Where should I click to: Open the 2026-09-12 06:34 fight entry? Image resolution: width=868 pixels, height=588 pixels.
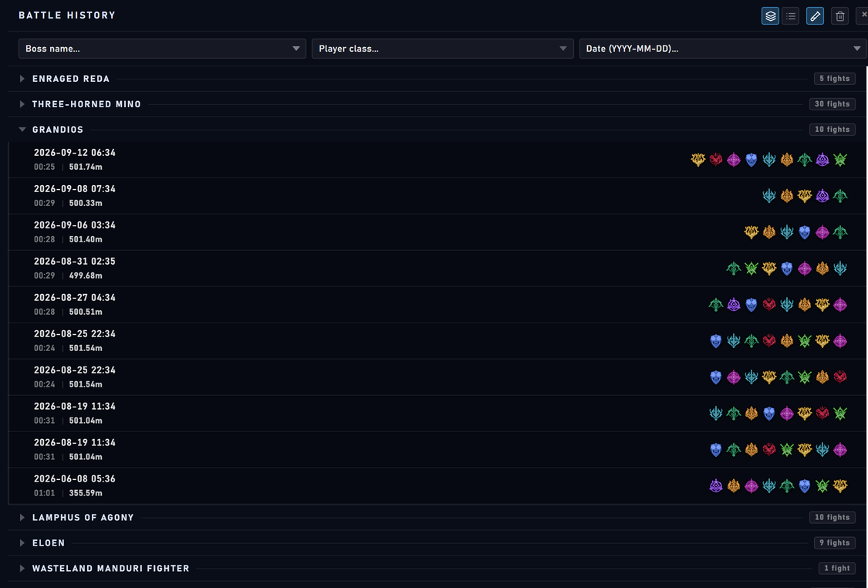[437, 160]
